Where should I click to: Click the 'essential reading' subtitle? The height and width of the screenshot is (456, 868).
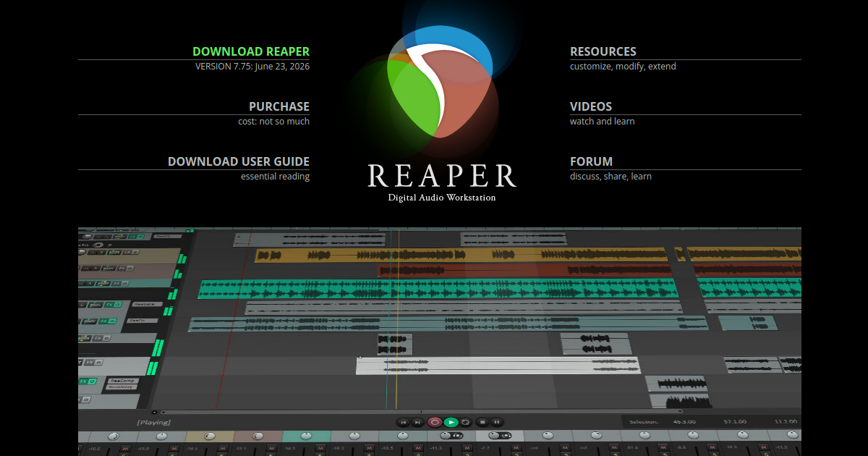pos(275,176)
